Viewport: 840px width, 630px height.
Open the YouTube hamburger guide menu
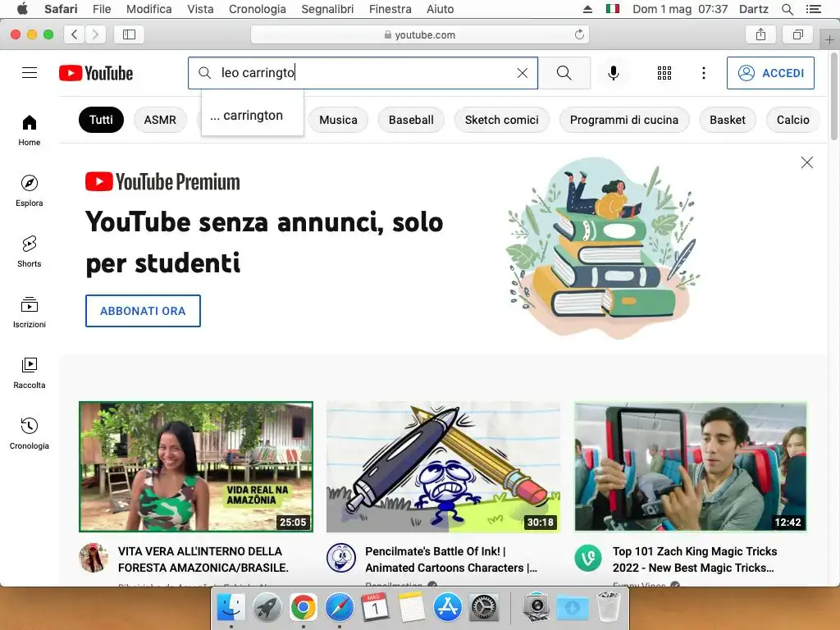click(x=30, y=73)
